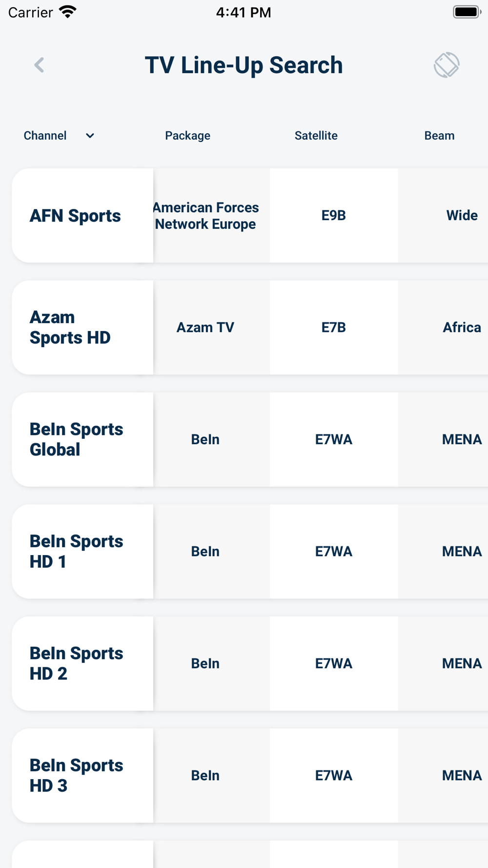Click American Forces Network Europe package cell
Image resolution: width=488 pixels, height=868 pixels.
coord(211,216)
